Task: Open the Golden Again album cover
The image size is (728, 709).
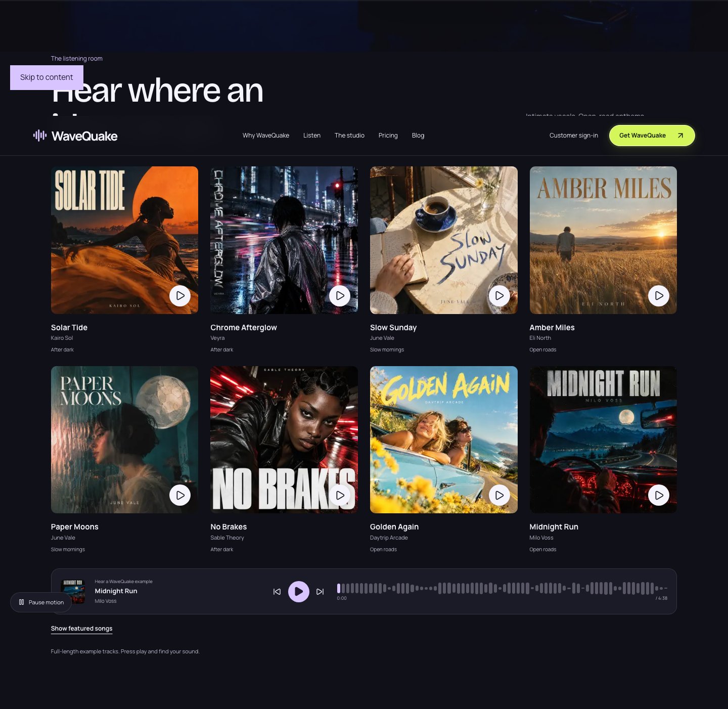Action: (x=444, y=440)
